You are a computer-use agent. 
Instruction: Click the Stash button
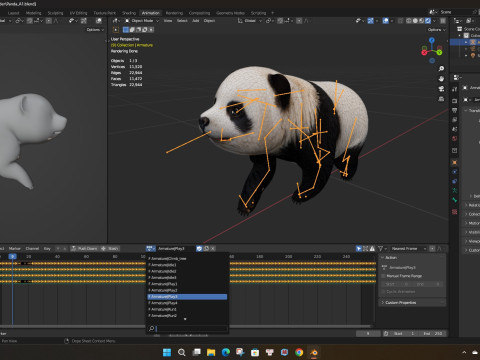[110, 248]
